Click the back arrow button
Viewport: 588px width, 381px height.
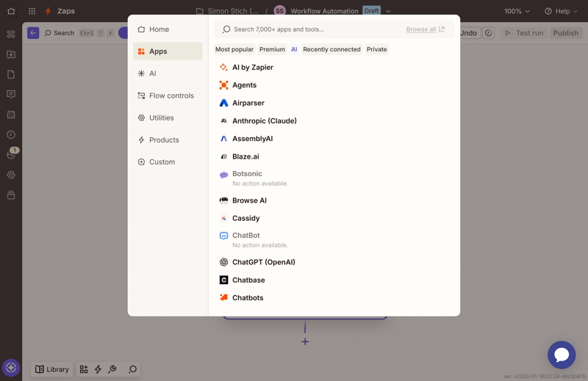(33, 33)
